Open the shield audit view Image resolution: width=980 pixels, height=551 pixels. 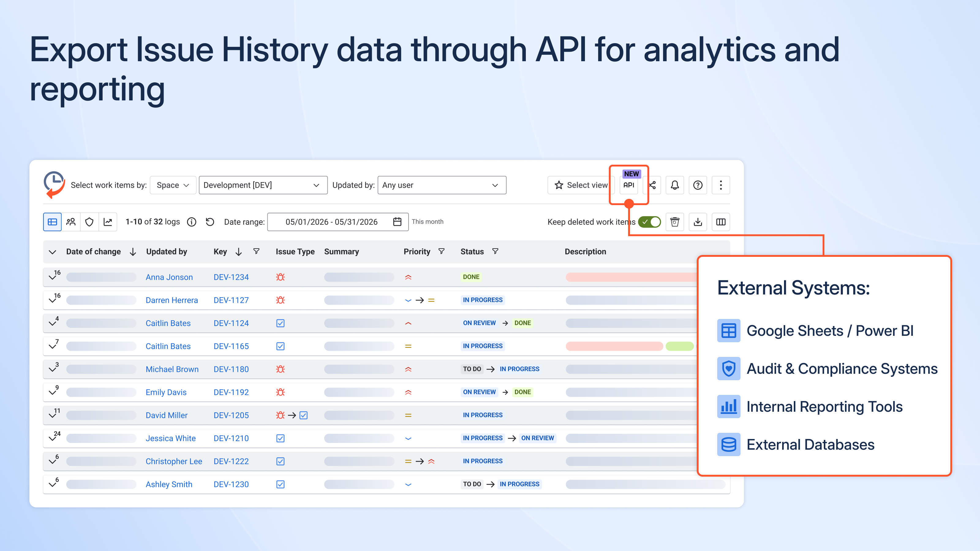coord(89,222)
